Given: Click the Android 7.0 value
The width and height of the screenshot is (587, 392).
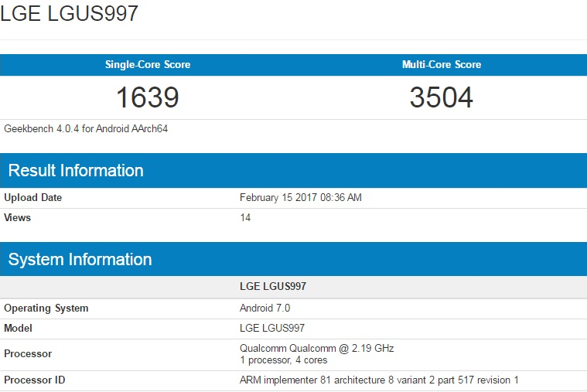Looking at the screenshot, I should pyautogui.click(x=264, y=308).
